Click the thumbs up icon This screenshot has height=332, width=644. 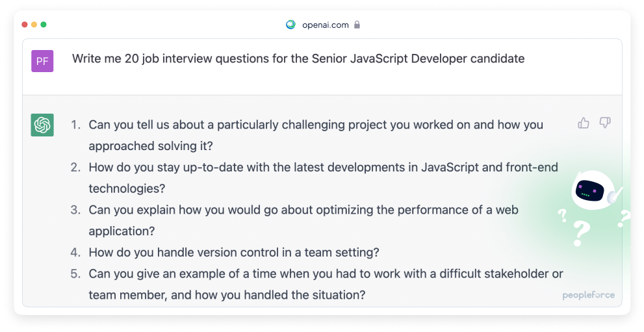(583, 123)
